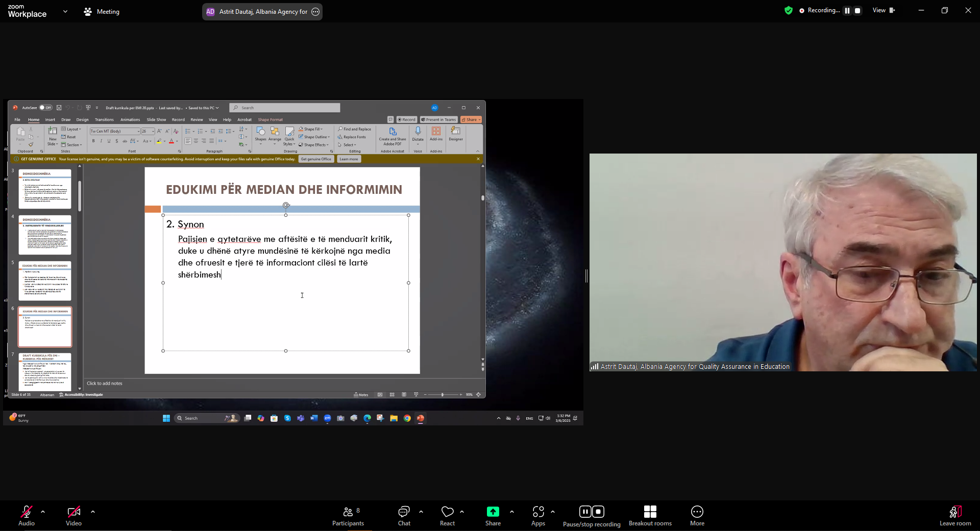Select slide 4 thumbnail
Viewport: 980px width, 531px height.
(x=45, y=235)
